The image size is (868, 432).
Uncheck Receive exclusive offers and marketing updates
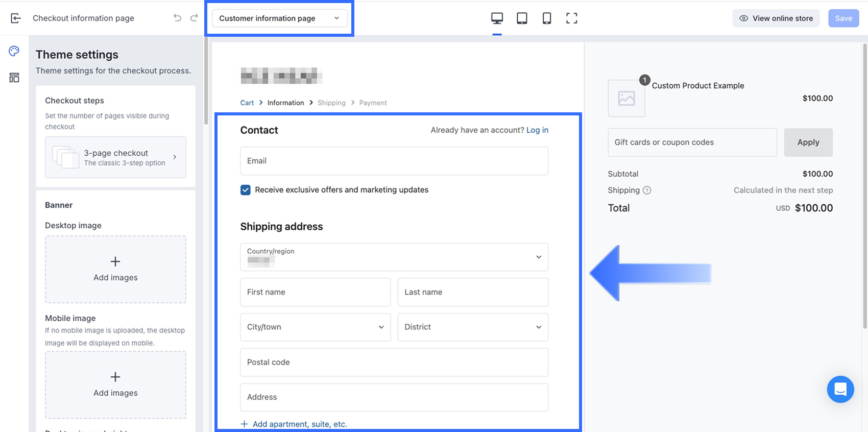(x=246, y=190)
